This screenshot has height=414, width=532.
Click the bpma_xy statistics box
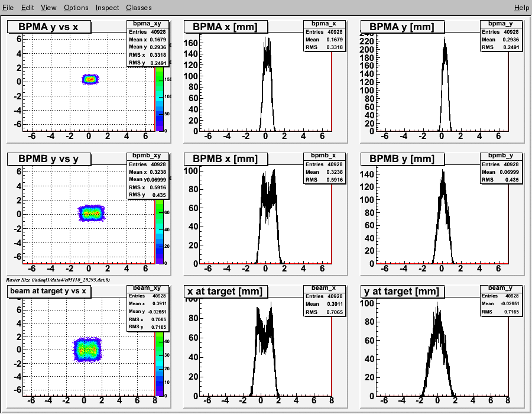[148, 43]
